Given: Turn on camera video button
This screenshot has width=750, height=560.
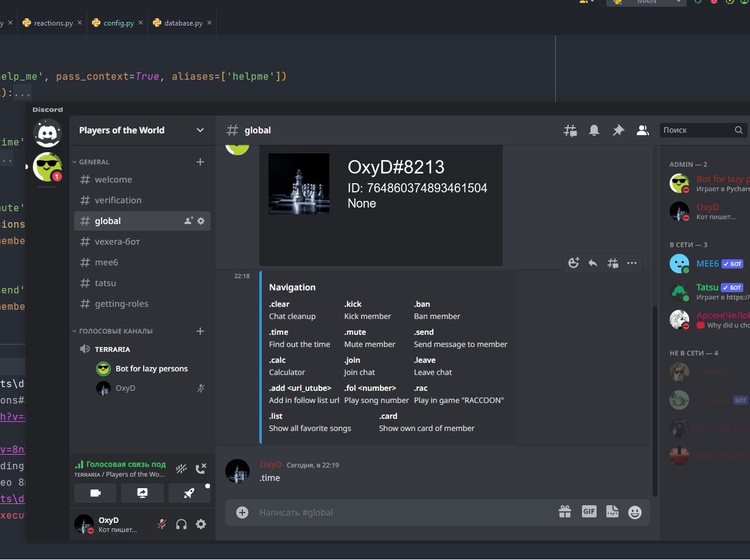Looking at the screenshot, I should 95,493.
